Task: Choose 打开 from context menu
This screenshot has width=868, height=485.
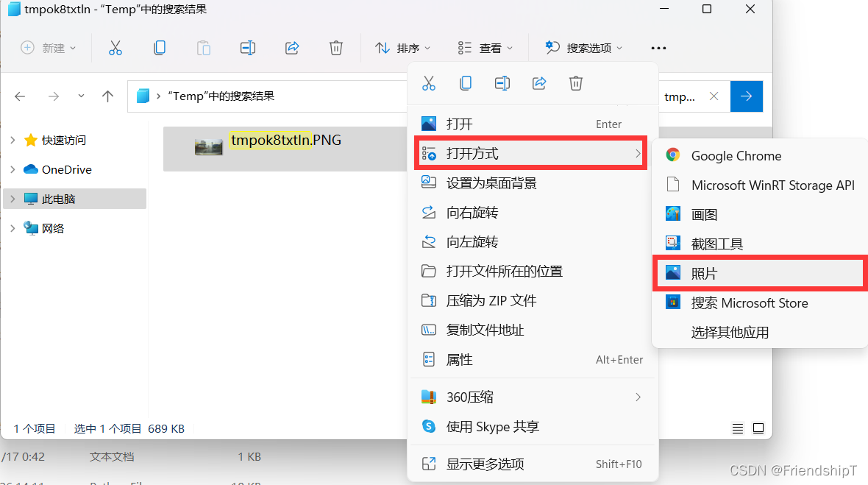Action: 532,124
